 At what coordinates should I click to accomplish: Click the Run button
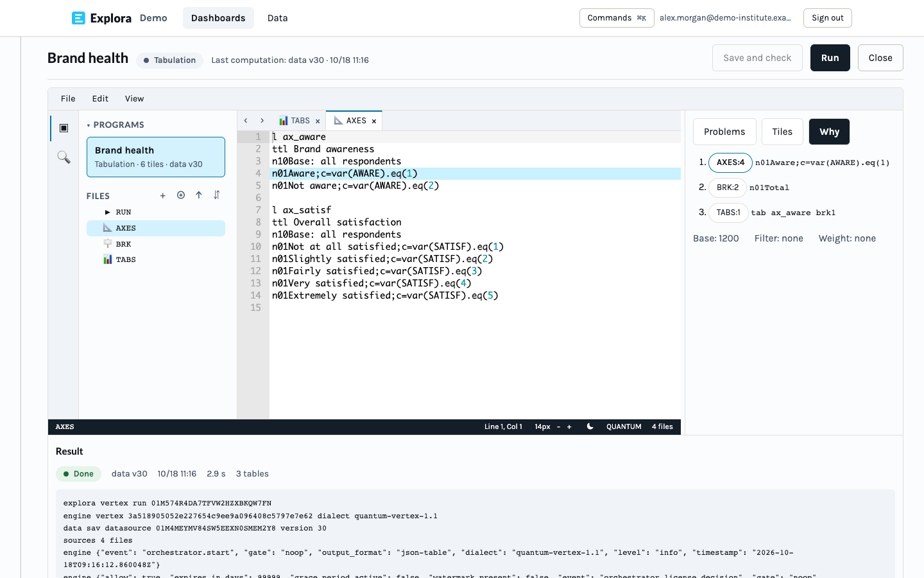click(x=830, y=58)
